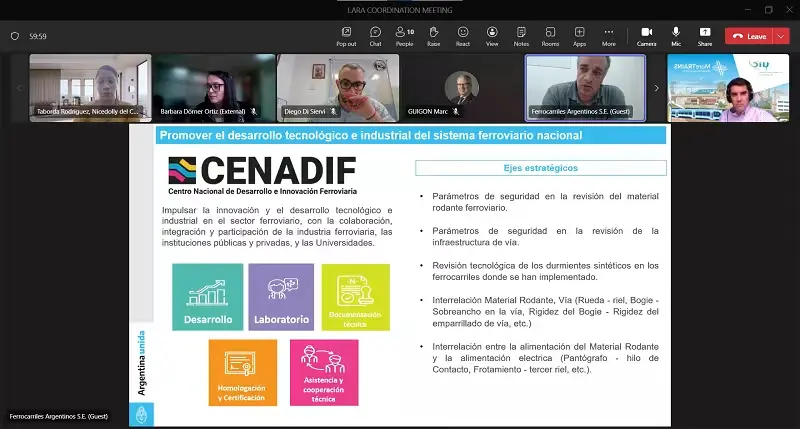Viewport: 800px width, 429px height.
Task: Select GUIGON Marc participant tile
Action: pos(461,88)
